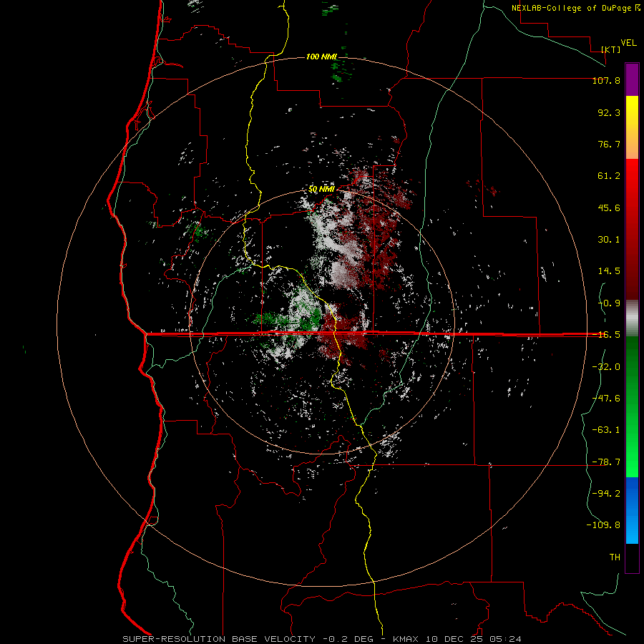This screenshot has width=644, height=644.
Task: Pick the blue segment of the velocity colorbar
Action: tap(632, 510)
